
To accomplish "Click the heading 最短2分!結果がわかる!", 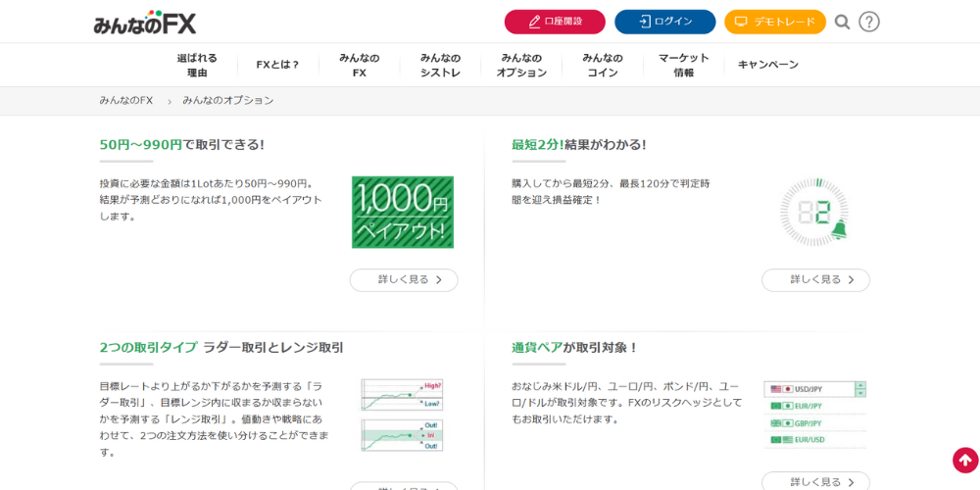I will (579, 144).
